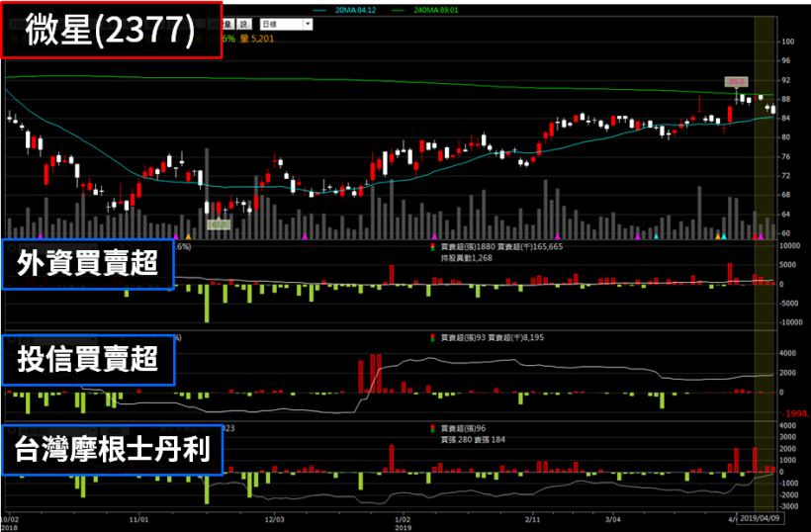The width and height of the screenshot is (811, 532).
Task: Click the 63.5 low price label
Action: [219, 224]
